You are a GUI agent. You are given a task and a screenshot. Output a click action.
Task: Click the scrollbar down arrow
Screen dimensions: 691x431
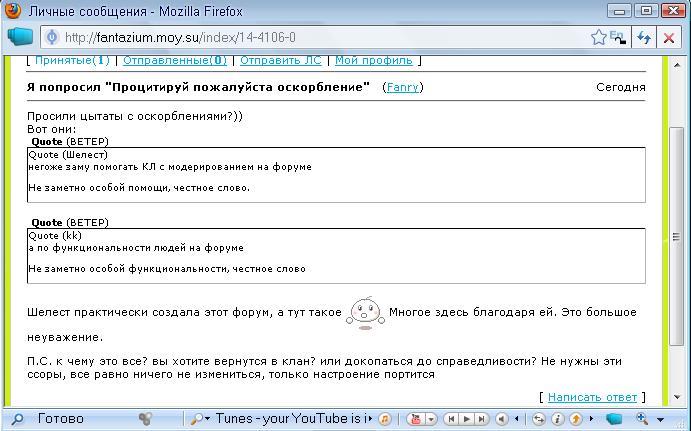pos(676,397)
